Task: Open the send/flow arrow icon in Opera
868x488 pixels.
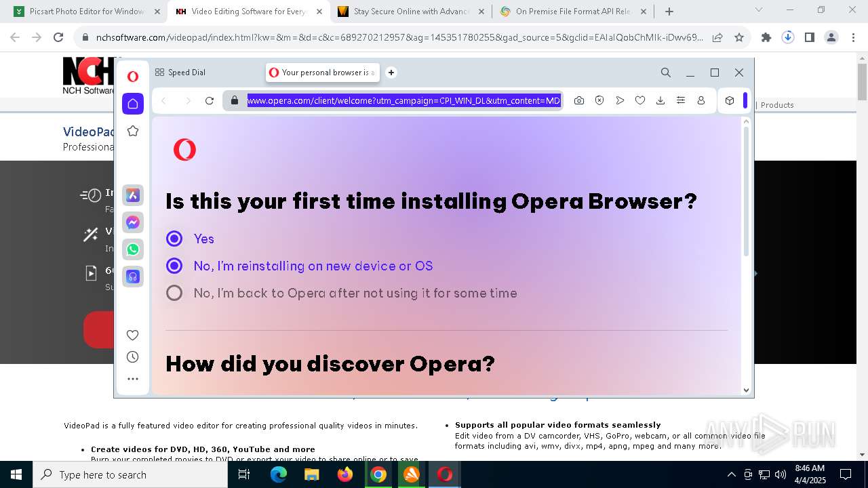Action: click(620, 100)
